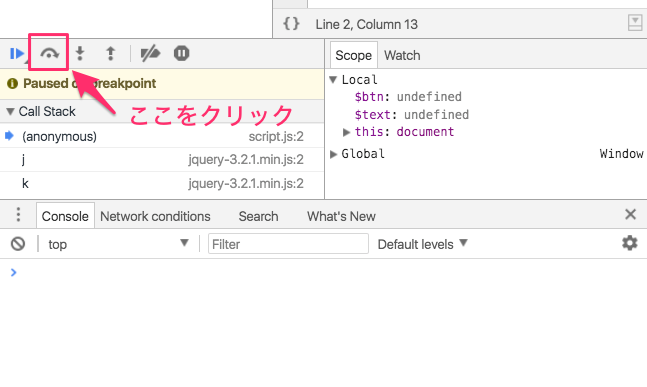Click the paused breakpoint info icon
The width and height of the screenshot is (647, 387).
12,83
